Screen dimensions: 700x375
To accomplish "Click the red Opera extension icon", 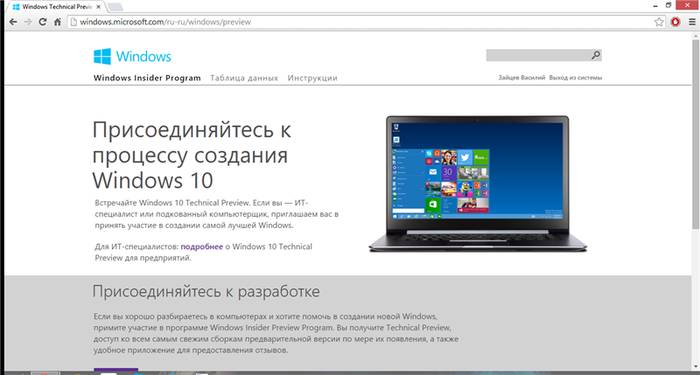I will click(x=675, y=22).
